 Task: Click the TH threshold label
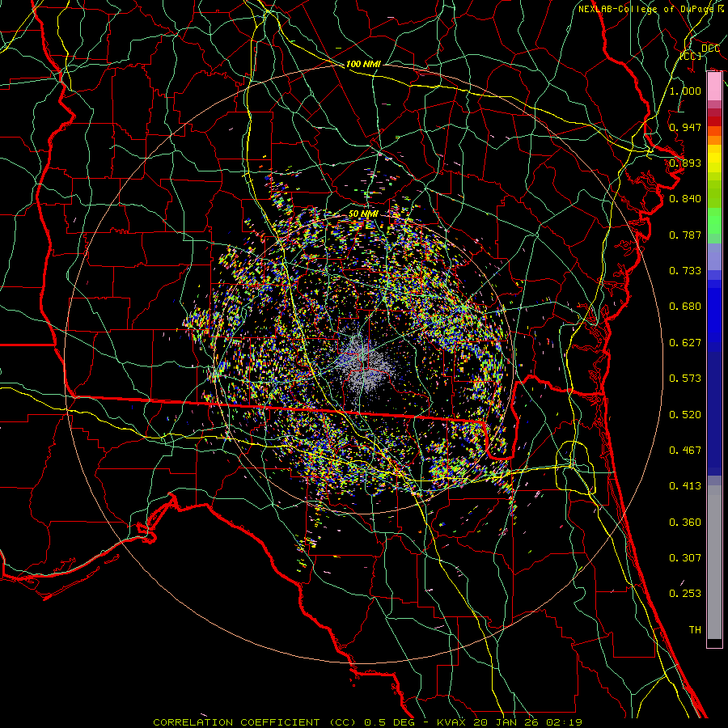695,630
